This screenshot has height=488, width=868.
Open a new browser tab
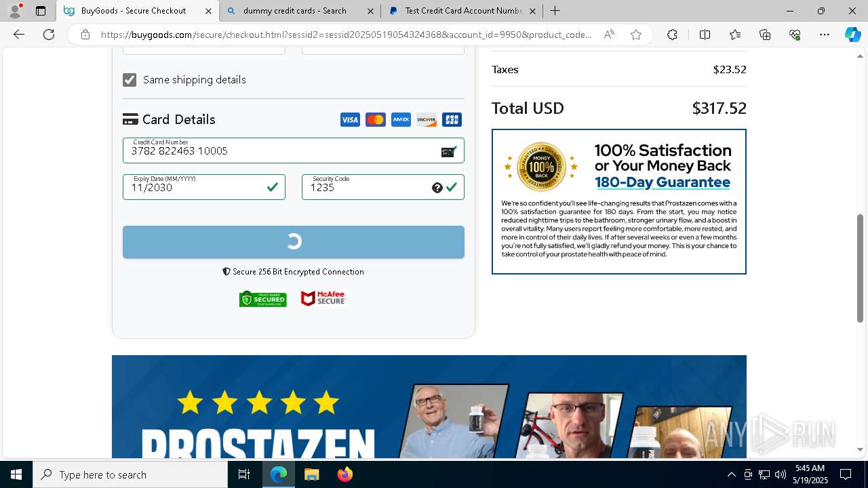tap(555, 11)
